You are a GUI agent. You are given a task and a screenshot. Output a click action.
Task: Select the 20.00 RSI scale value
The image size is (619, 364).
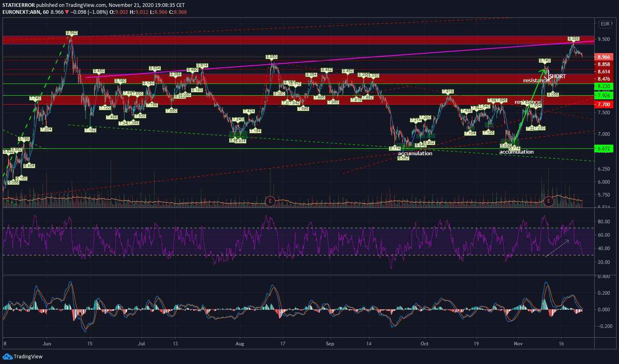[604, 262]
